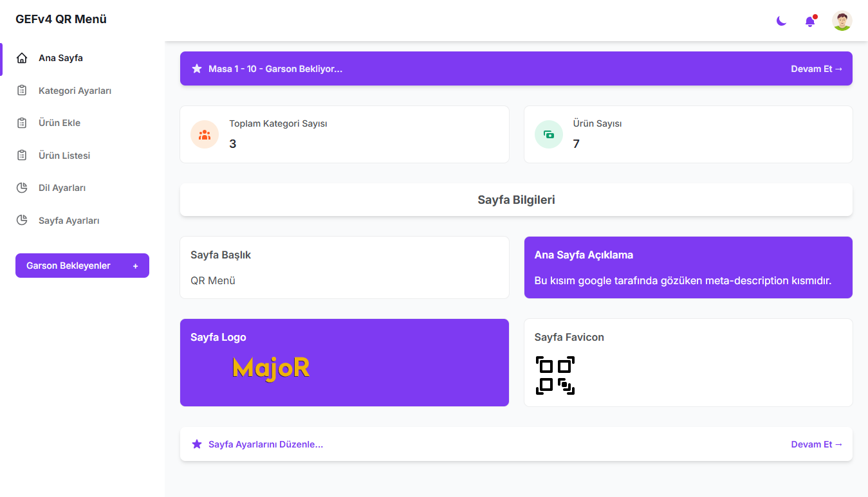Click the clipboard icon beside Ürün Ekle

22,123
